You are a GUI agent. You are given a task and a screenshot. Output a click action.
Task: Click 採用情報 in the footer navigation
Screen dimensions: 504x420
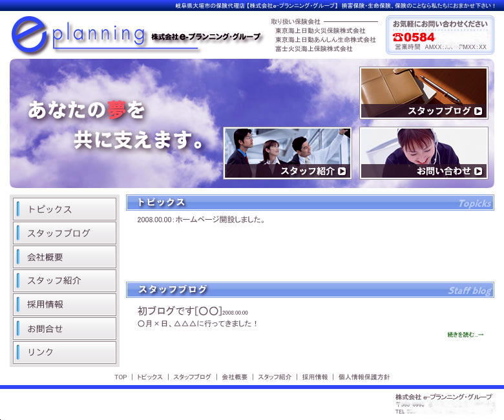point(315,377)
